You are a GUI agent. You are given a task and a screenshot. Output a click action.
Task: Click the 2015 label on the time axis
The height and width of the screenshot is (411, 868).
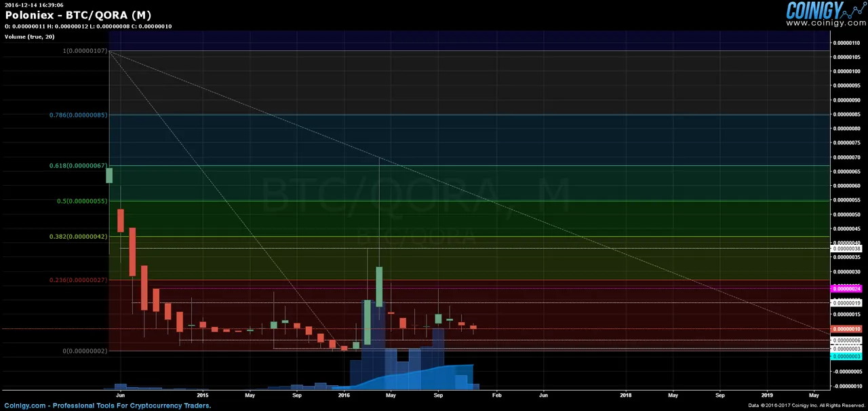coord(202,395)
